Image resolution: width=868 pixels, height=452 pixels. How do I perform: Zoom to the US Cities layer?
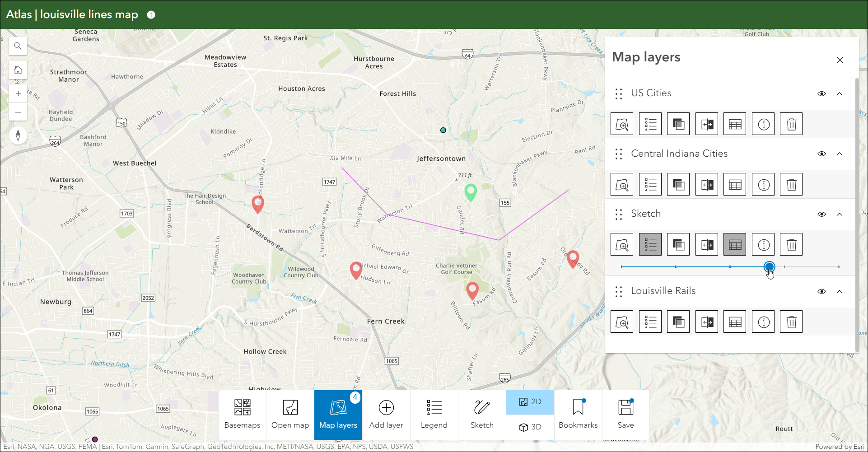(x=622, y=124)
